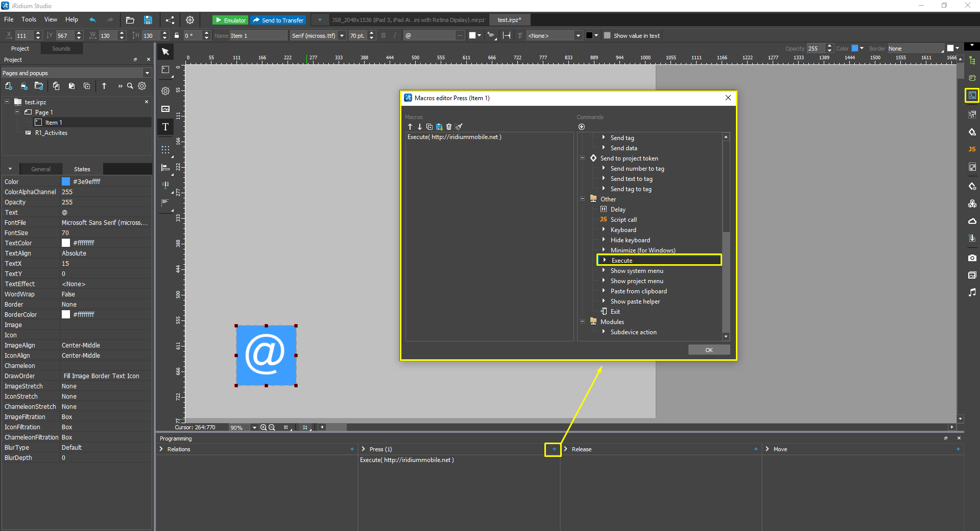Screen dimensions: 980x531
Task: Click OK in Macros editor
Action: pyautogui.click(x=708, y=350)
